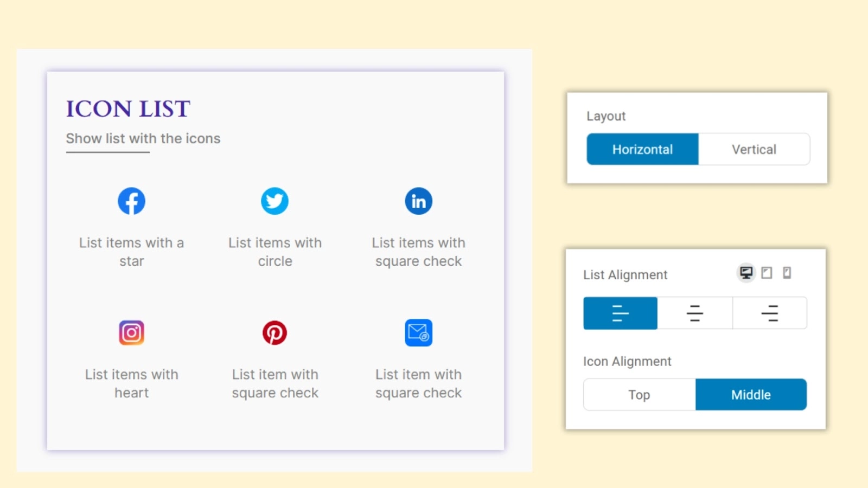
Task: Click the Layout label
Action: click(x=606, y=116)
